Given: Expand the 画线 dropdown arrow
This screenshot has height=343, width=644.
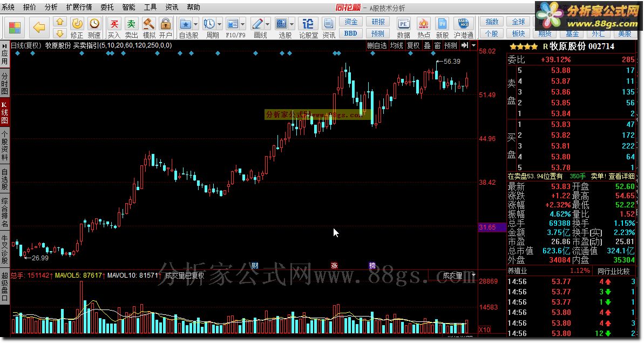Looking at the screenshot, I should 267,24.
